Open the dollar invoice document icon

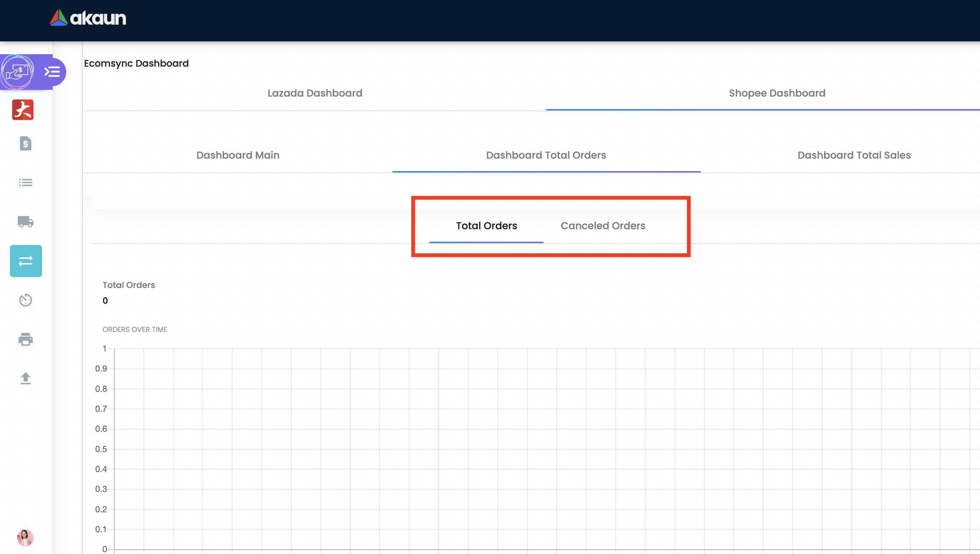pyautogui.click(x=26, y=144)
